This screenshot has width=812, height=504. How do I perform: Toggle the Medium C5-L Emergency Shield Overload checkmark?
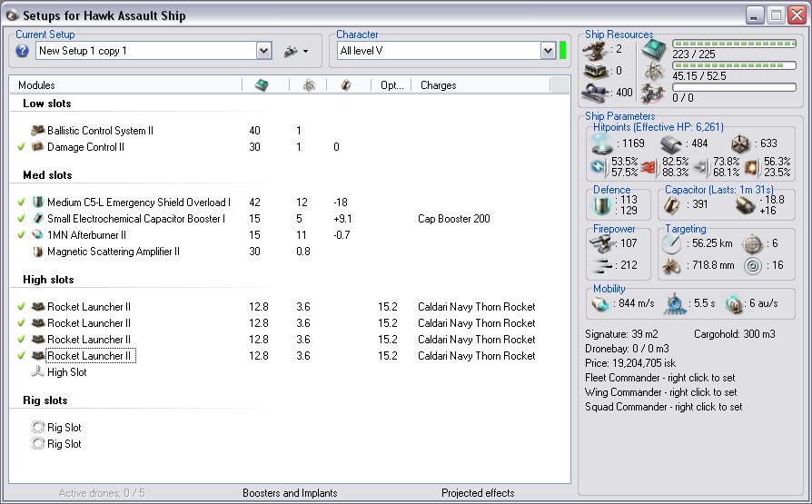(21, 202)
